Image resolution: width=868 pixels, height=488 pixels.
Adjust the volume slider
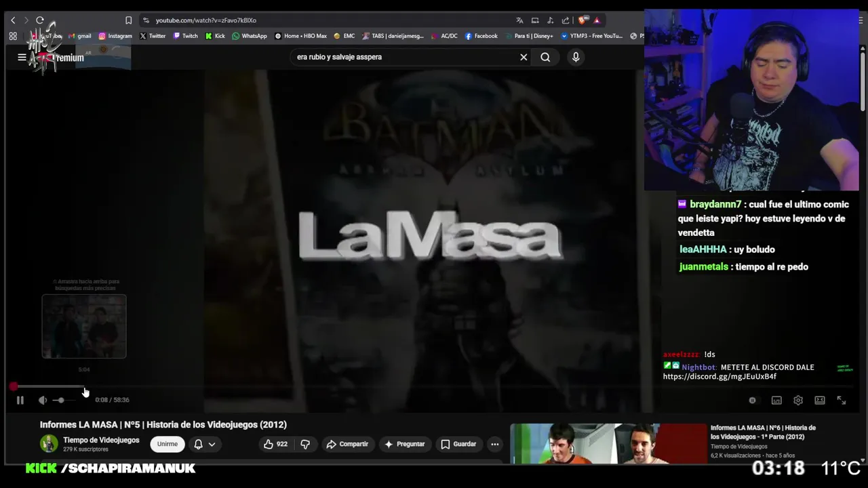(64, 401)
